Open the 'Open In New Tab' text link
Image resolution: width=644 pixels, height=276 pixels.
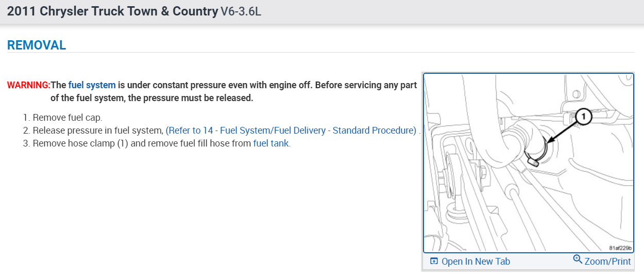pos(476,262)
